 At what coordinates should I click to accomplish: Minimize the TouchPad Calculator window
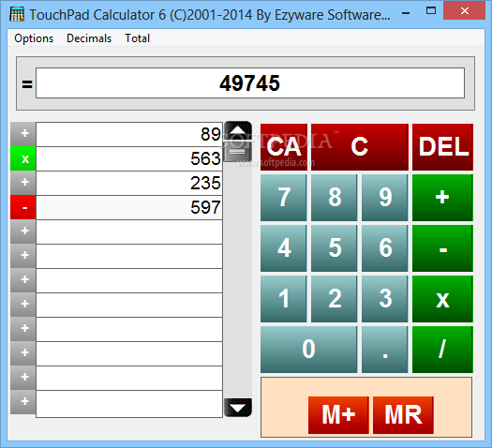[406, 13]
